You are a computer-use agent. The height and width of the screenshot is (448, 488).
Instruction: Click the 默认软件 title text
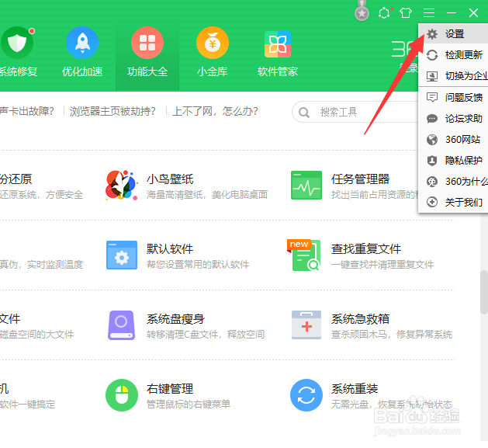[170, 249]
